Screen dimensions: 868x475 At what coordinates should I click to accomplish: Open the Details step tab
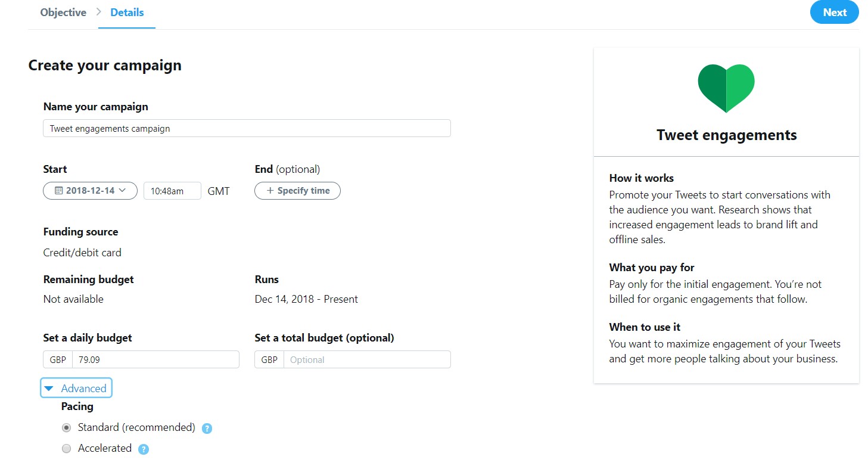[x=127, y=13]
